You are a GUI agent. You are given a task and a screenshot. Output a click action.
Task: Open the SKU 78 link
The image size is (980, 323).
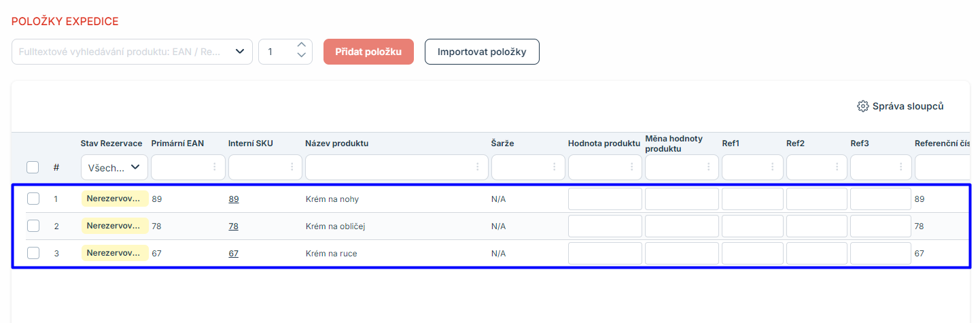pos(233,226)
